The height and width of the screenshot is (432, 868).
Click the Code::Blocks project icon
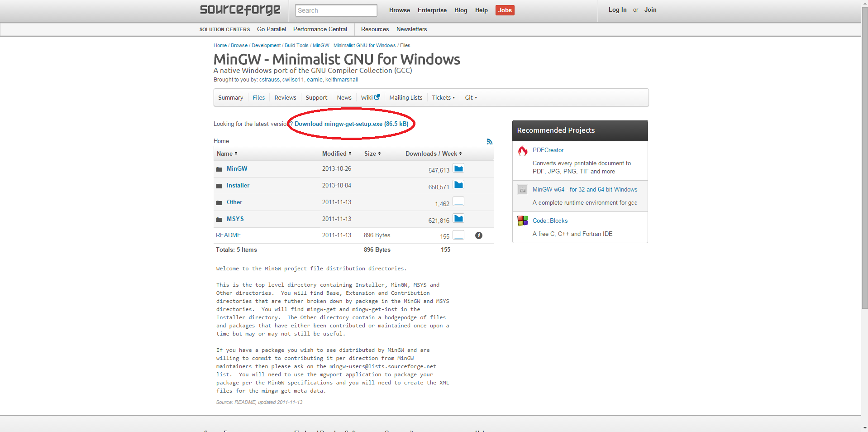(523, 221)
